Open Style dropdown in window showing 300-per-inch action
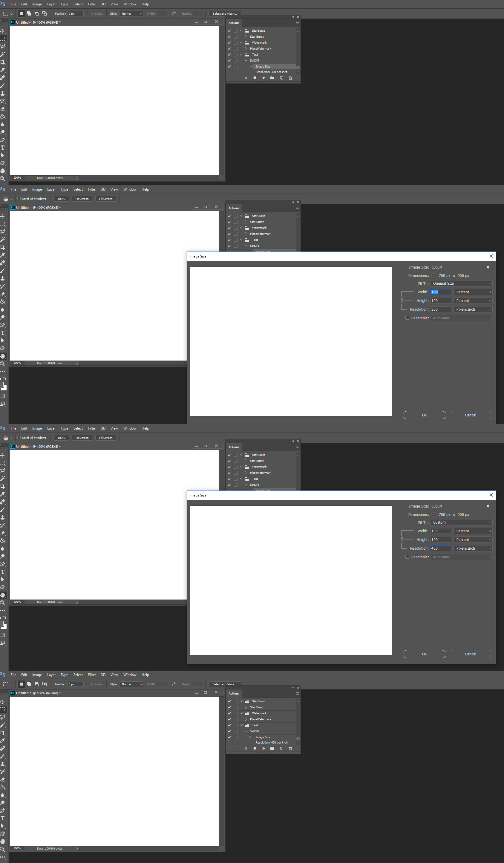 pos(131,14)
